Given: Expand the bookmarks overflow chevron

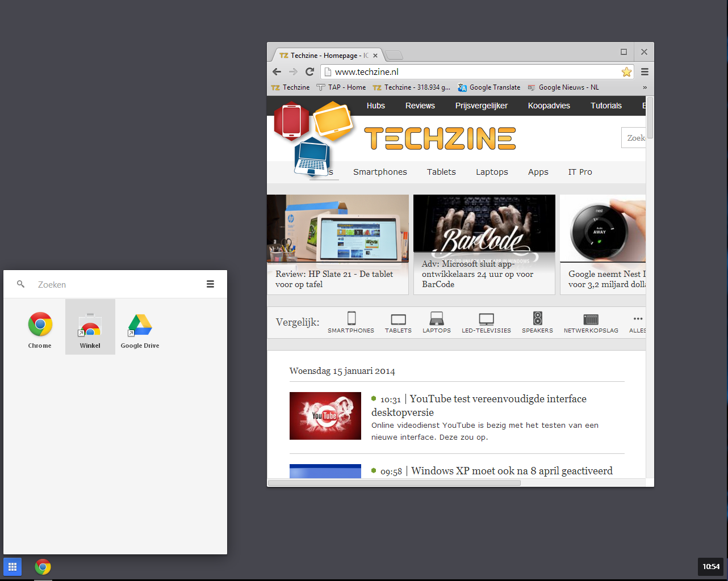Looking at the screenshot, I should click(x=645, y=87).
